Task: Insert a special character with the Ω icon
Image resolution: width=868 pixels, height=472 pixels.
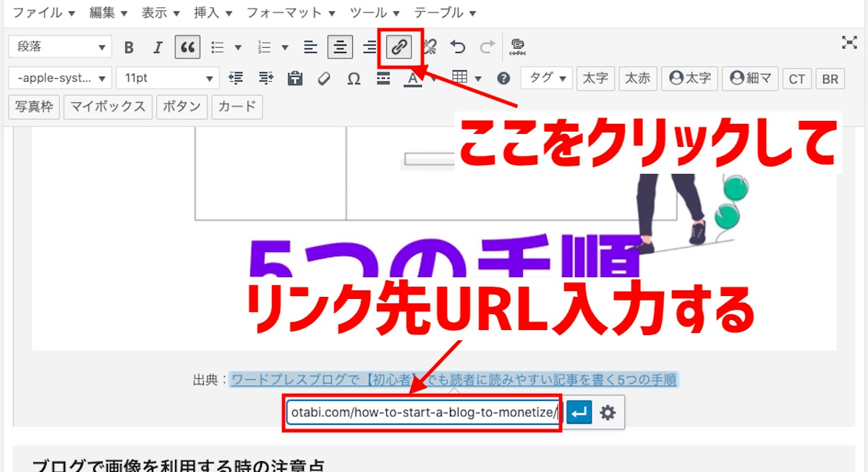Action: [353, 77]
